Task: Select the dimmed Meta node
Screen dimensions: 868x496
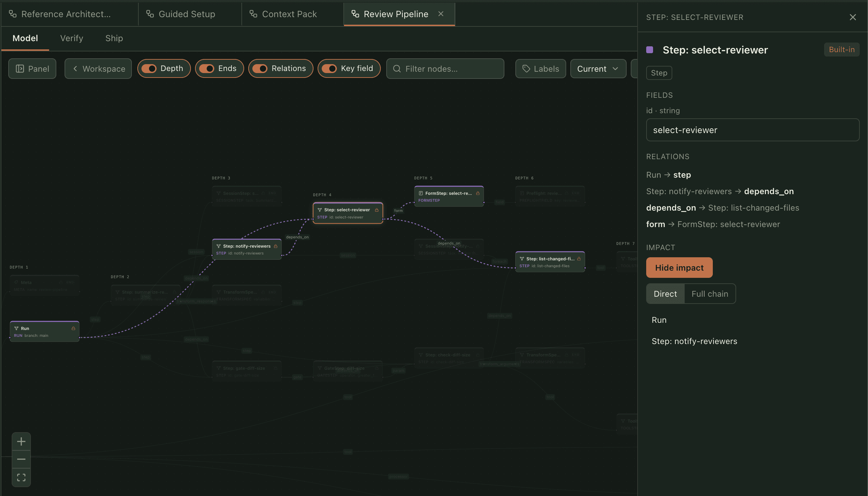Action: [x=45, y=286]
